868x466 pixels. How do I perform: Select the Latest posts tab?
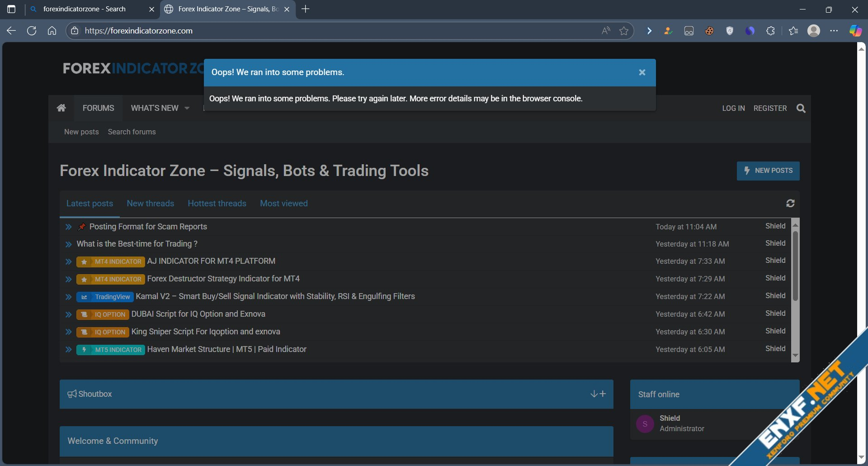(x=90, y=204)
